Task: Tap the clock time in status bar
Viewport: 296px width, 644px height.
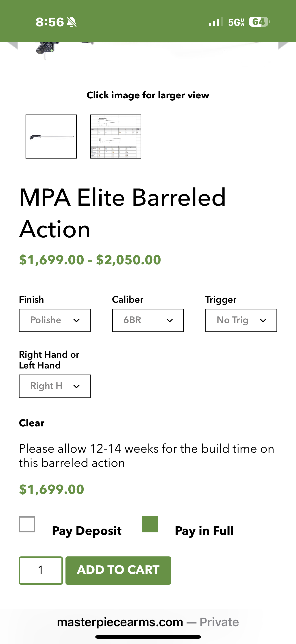Action: click(50, 22)
